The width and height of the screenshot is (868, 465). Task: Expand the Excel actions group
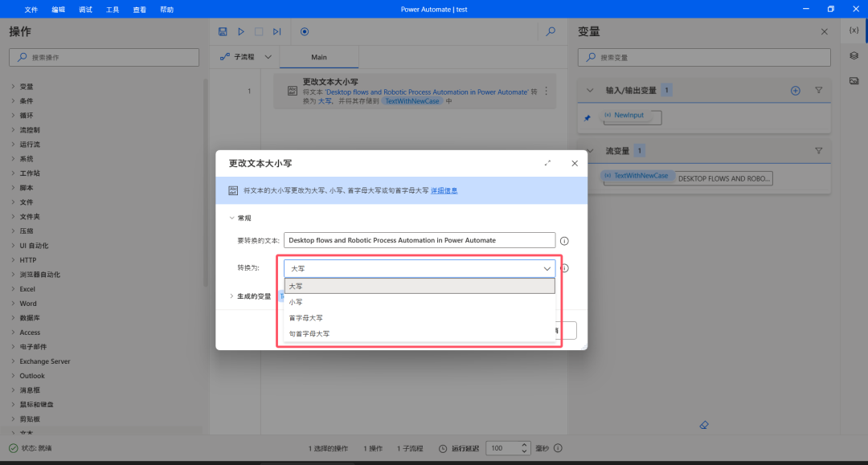click(27, 289)
